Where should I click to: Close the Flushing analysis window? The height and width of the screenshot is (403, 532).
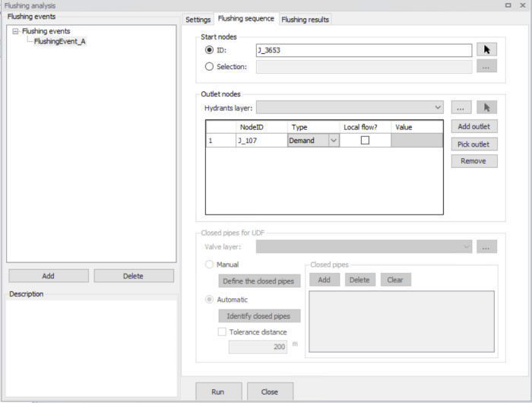(x=523, y=5)
